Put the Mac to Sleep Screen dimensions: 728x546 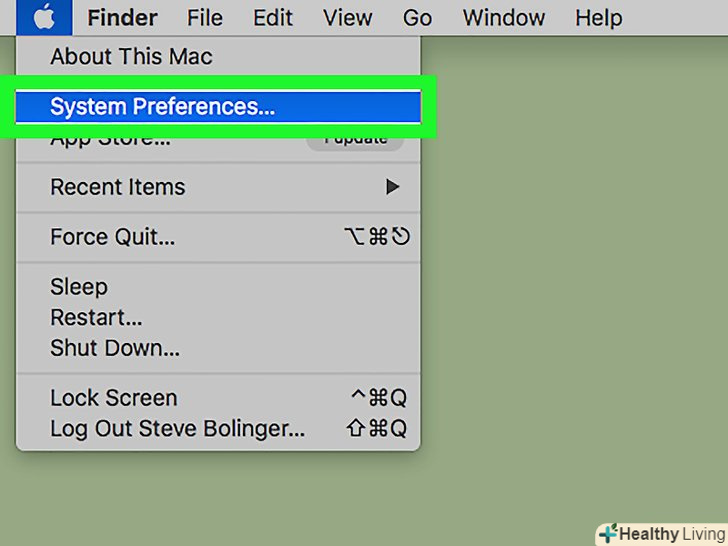coord(79,286)
